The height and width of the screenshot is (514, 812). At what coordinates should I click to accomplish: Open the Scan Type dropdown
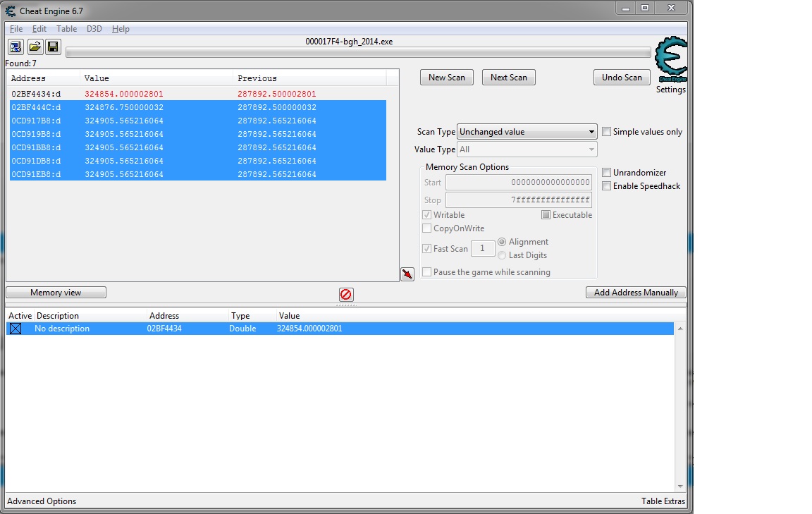pyautogui.click(x=527, y=132)
